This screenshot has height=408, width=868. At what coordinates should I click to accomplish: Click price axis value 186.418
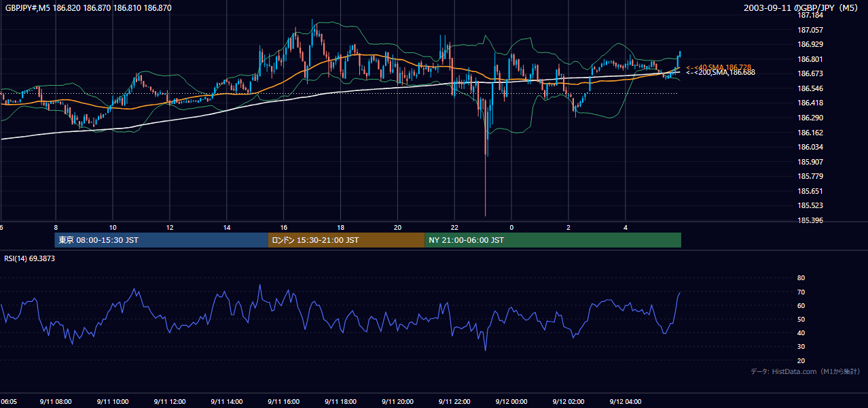coord(810,103)
